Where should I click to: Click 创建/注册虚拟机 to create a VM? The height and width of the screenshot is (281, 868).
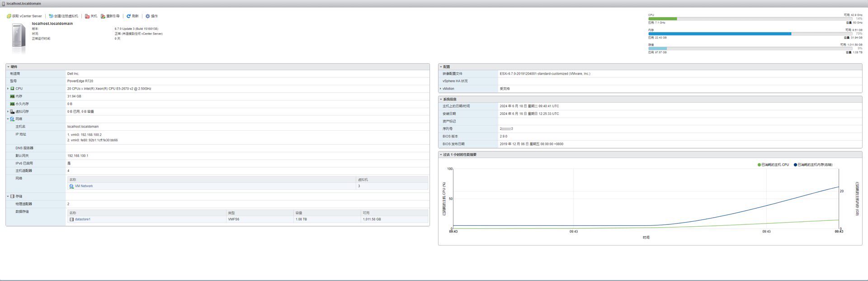click(63, 16)
